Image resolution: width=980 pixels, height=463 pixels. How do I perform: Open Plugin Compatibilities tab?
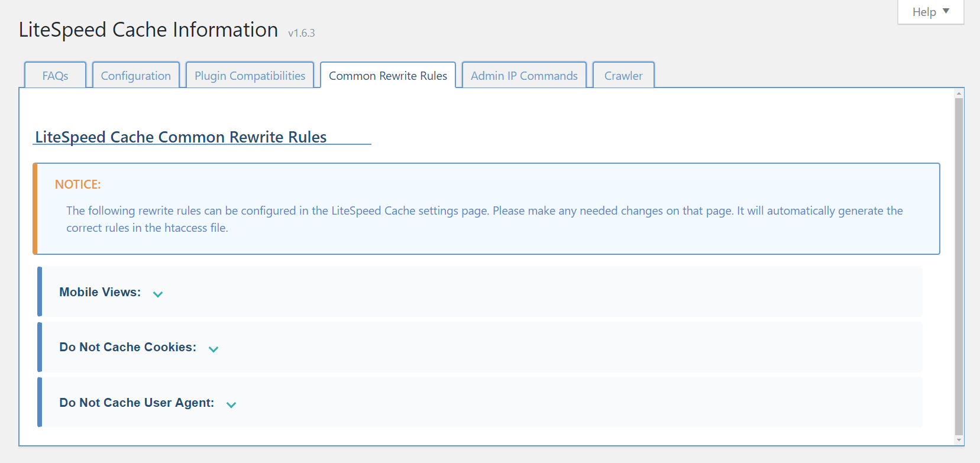tap(250, 75)
